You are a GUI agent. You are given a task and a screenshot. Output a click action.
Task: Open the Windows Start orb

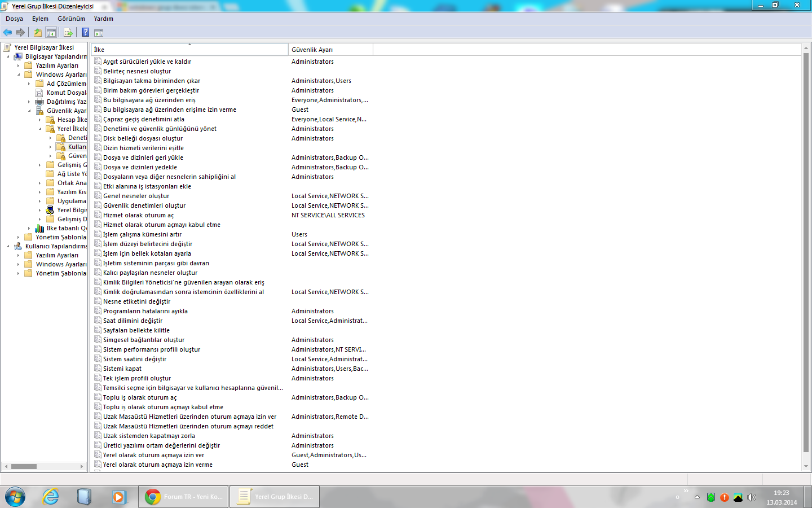[15, 497]
